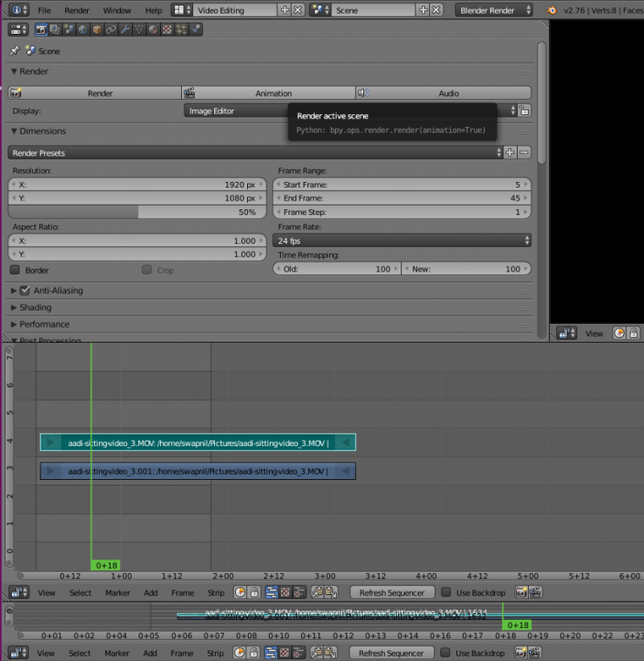Enable Use Backdrop in the bottom sequencer header
This screenshot has width=644, height=661.
446,652
